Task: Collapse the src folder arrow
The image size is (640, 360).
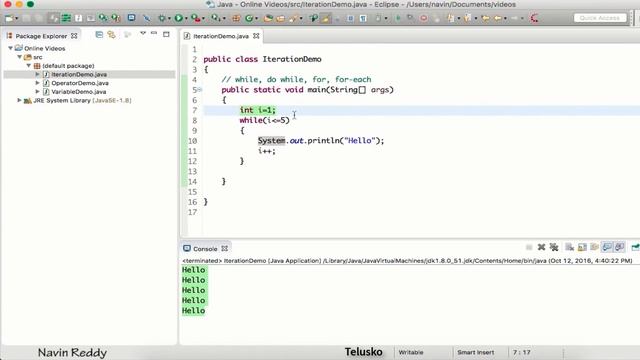Action: (20, 57)
